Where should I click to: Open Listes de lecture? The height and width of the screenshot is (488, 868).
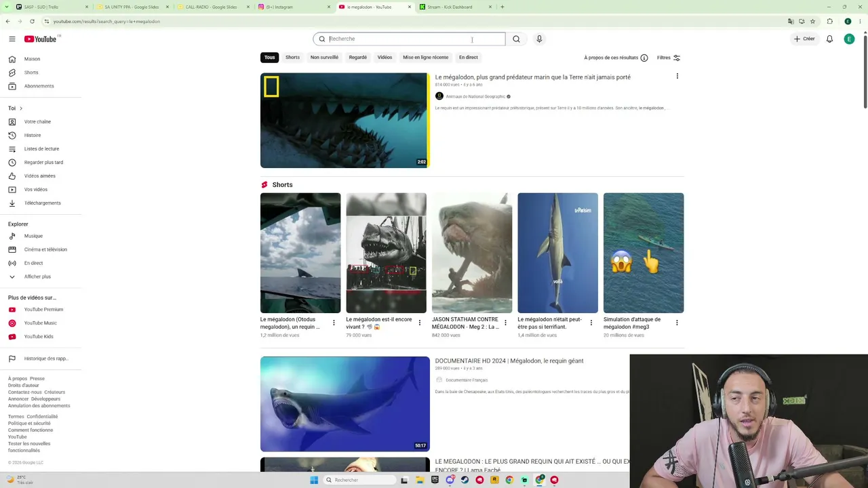pos(41,149)
